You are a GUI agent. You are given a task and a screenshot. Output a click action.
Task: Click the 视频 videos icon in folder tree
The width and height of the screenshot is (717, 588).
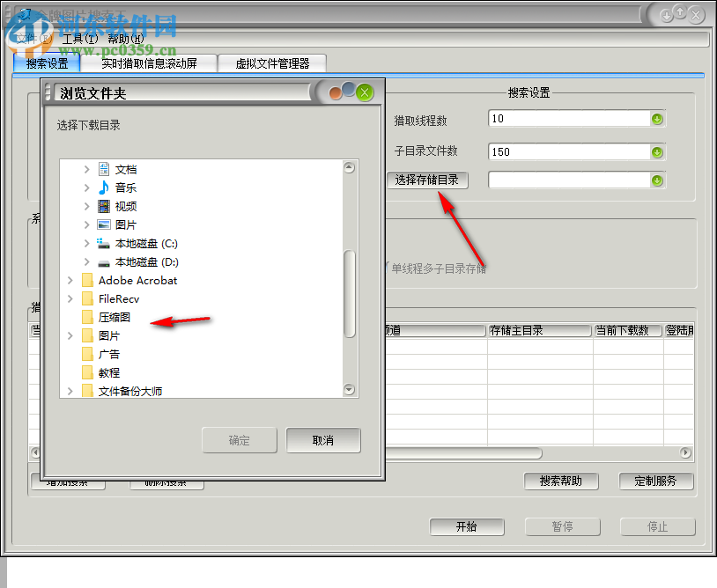coord(105,206)
